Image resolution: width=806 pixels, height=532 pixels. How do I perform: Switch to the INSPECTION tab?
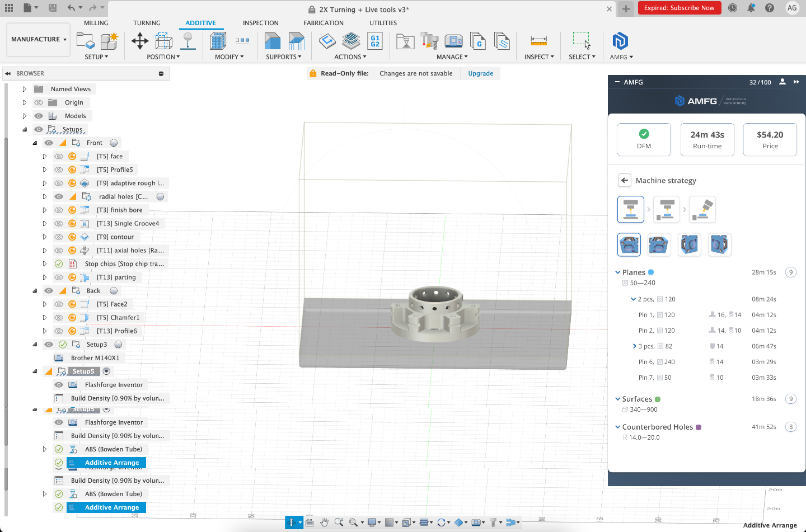261,23
